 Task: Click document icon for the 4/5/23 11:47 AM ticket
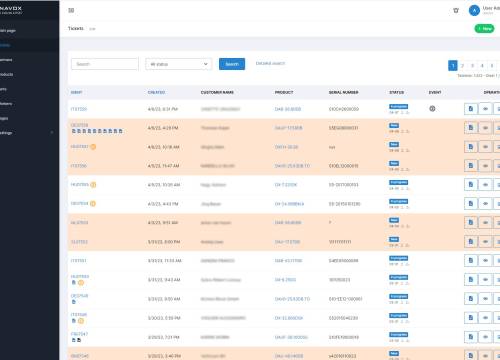[471, 166]
